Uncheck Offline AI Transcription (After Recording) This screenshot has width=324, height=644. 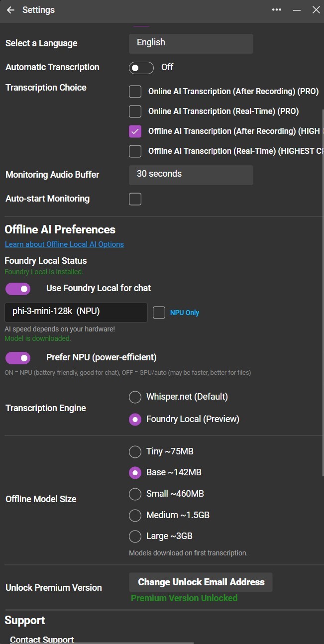(x=135, y=131)
